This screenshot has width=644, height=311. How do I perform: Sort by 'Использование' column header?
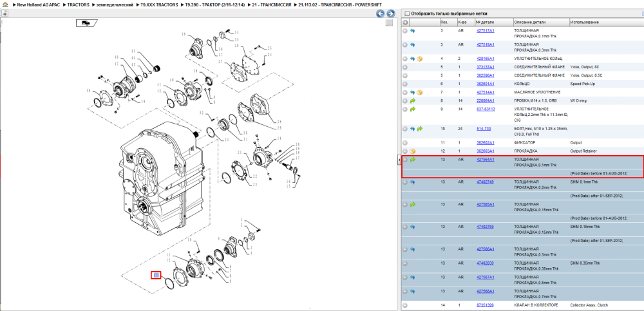click(x=606, y=22)
